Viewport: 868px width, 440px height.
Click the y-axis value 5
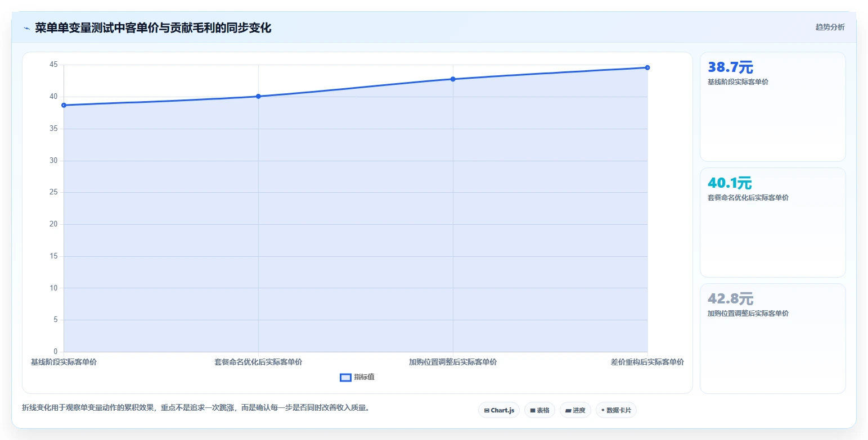coord(56,320)
